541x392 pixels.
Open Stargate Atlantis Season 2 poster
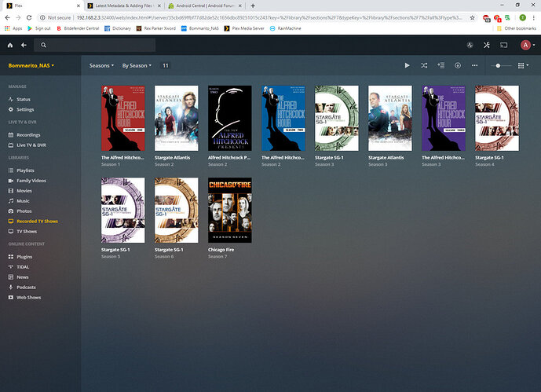tap(177, 118)
